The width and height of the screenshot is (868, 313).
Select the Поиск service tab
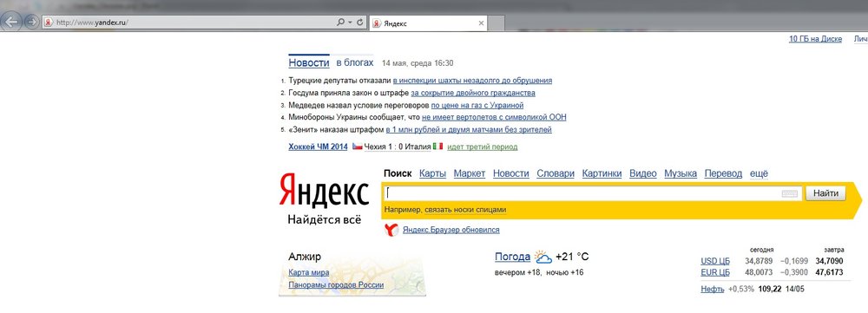398,173
